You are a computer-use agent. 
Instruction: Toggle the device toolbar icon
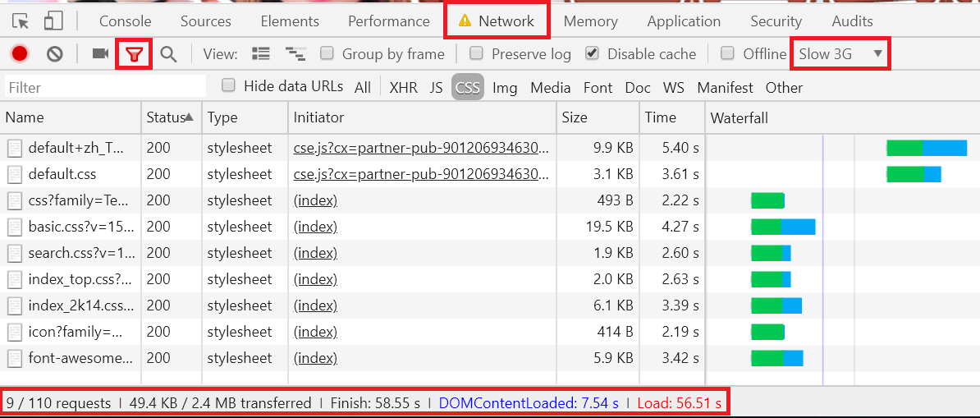tap(53, 21)
